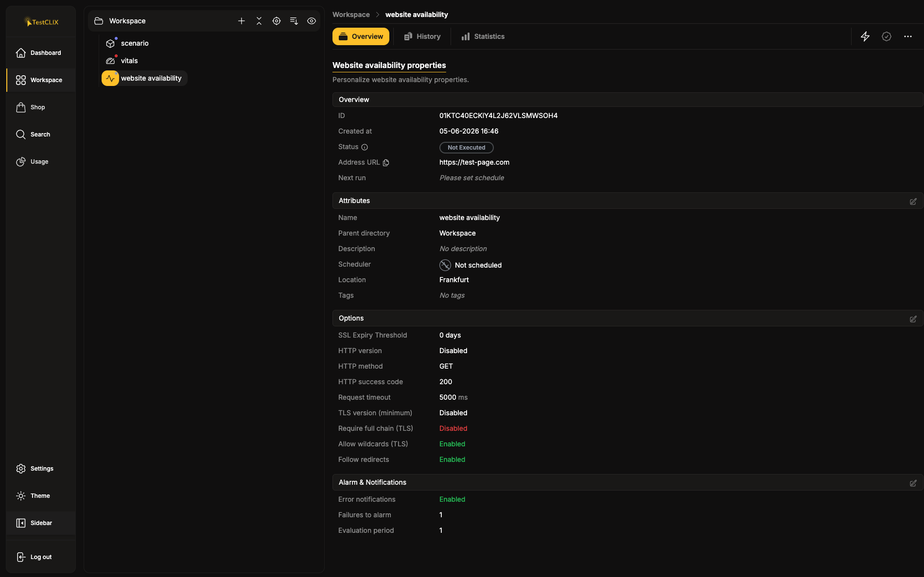This screenshot has height=577, width=924.
Task: Click the 5000 ms timeout value
Action: pyautogui.click(x=453, y=397)
